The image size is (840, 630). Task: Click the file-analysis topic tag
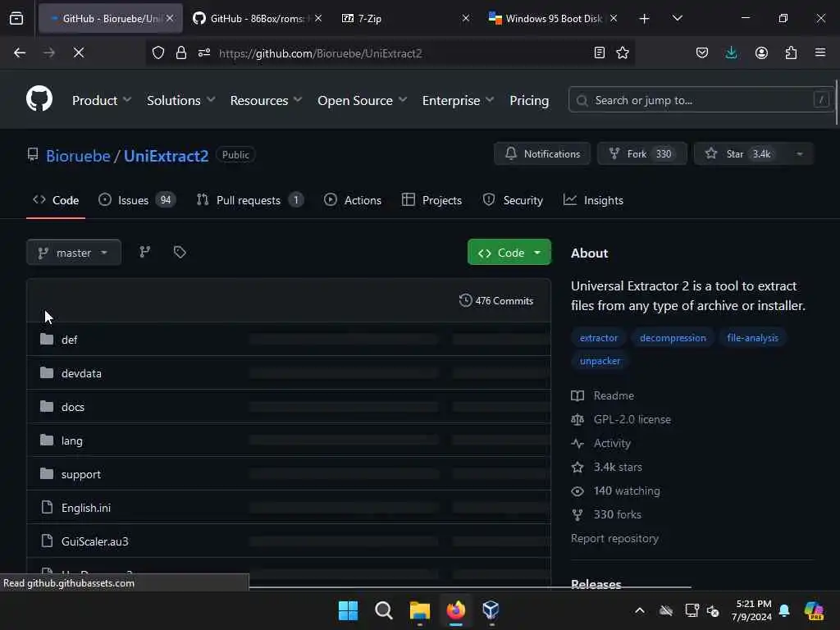click(752, 338)
